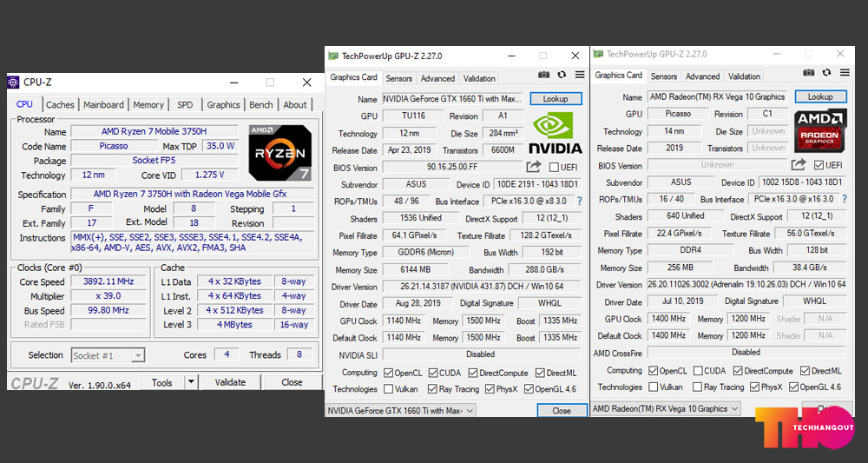This screenshot has width=868, height=463.
Task: Click the Close button in CPU-Z
Action: [292, 382]
